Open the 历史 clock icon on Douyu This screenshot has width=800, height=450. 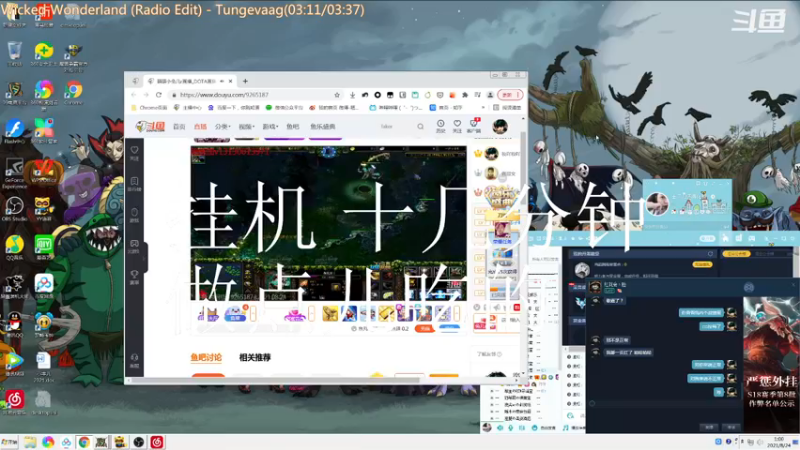[x=440, y=126]
